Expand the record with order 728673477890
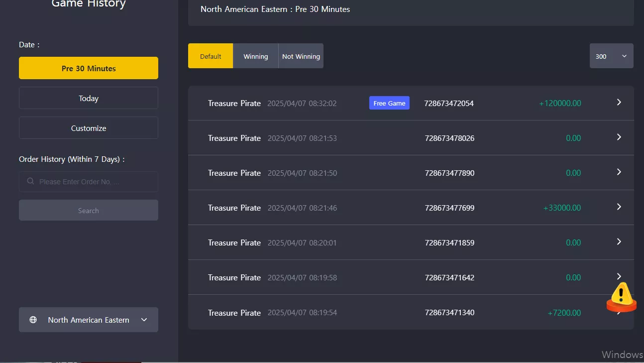 click(619, 172)
